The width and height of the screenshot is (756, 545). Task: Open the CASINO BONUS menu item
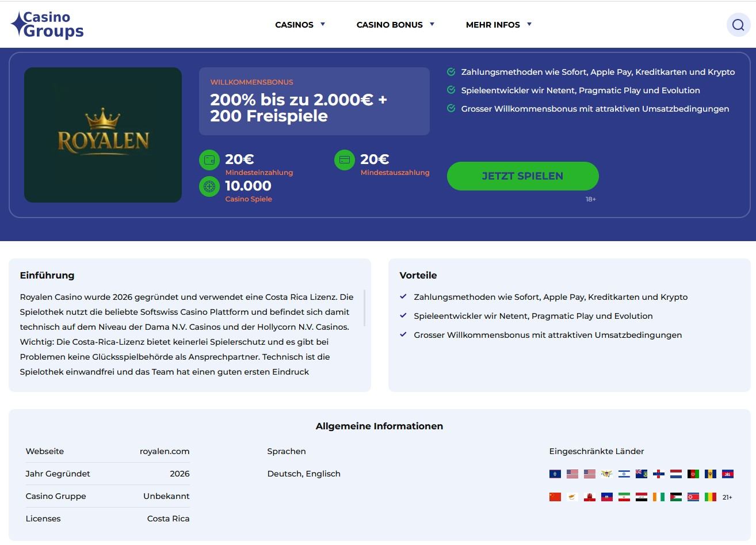pyautogui.click(x=390, y=25)
